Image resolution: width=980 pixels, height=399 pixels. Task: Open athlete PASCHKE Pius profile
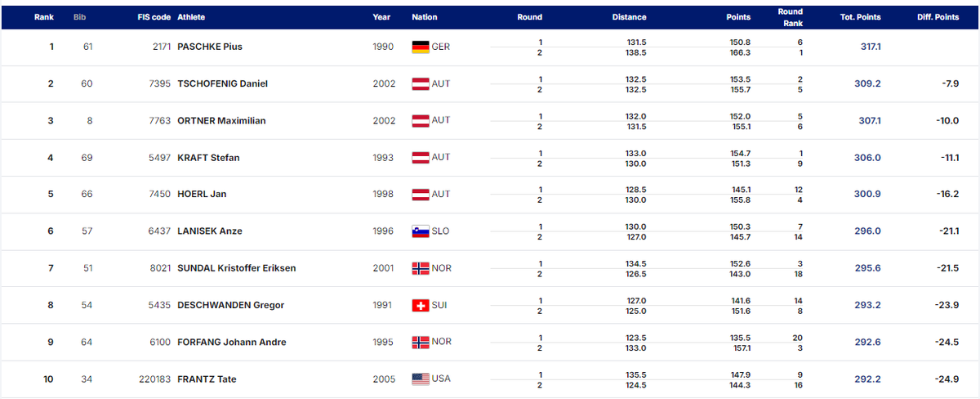210,47
